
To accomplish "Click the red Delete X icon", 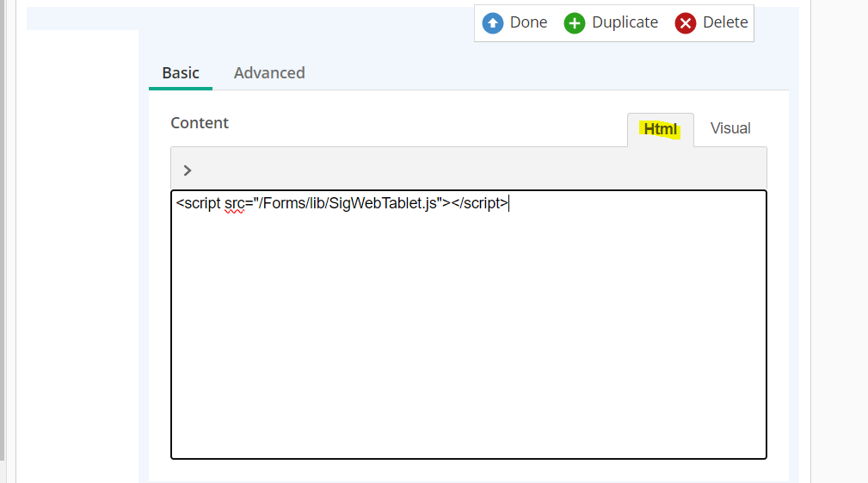I will click(686, 23).
